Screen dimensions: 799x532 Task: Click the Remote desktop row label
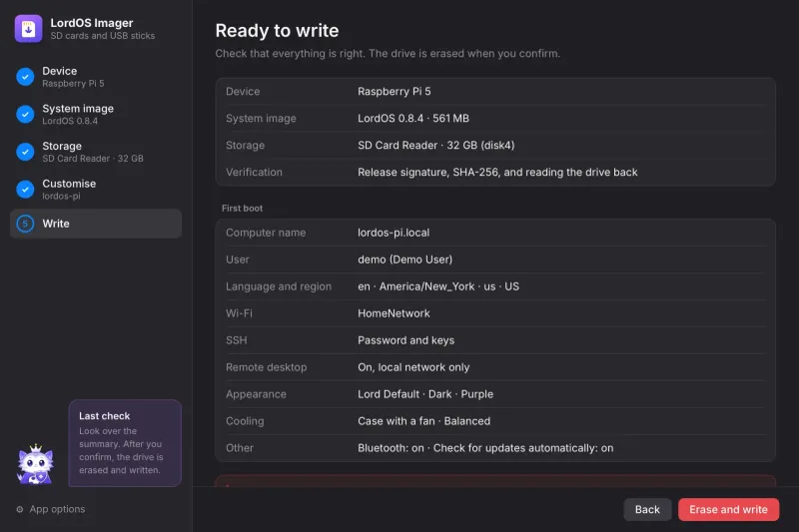(266, 367)
